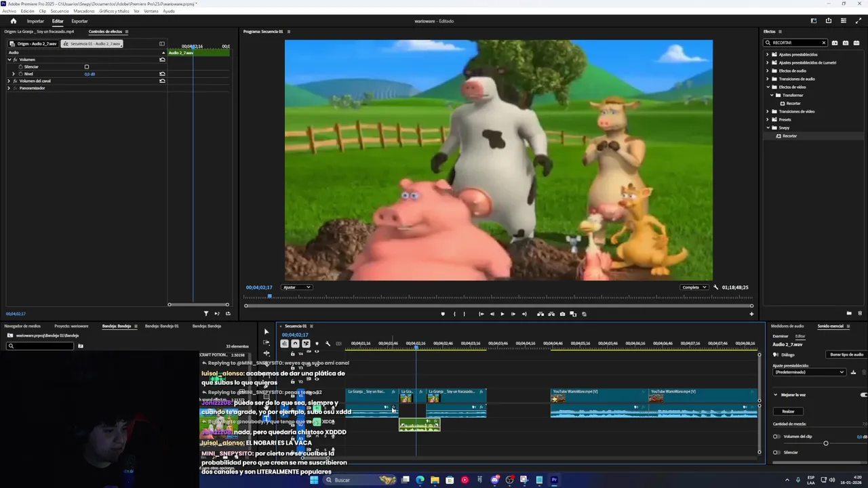
Task: Delete the audio preset trash icon
Action: click(x=863, y=372)
